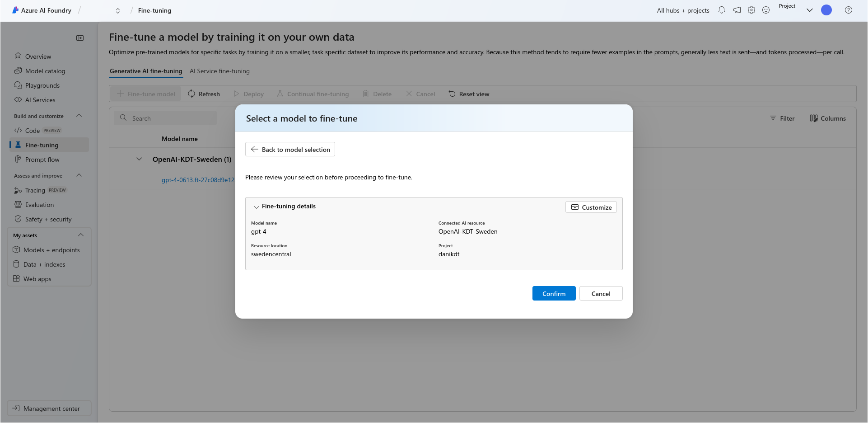868x423 pixels.
Task: Click the Evaluation icon
Action: click(x=18, y=205)
